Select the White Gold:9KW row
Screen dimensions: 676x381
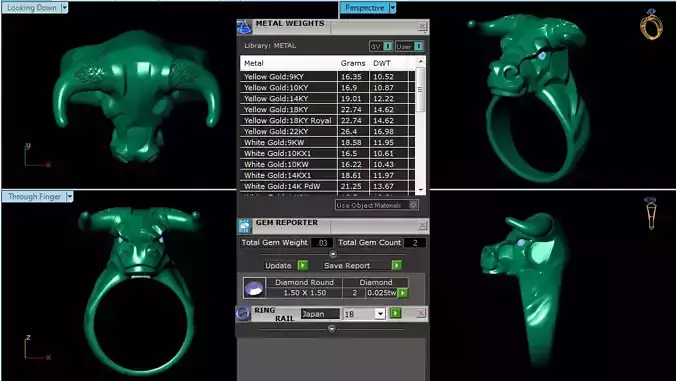pos(328,143)
